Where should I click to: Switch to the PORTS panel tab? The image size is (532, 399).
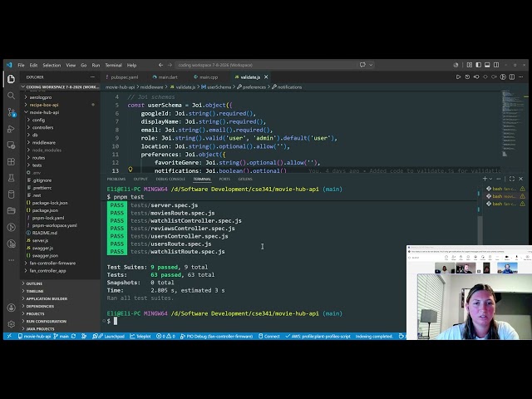224,179
